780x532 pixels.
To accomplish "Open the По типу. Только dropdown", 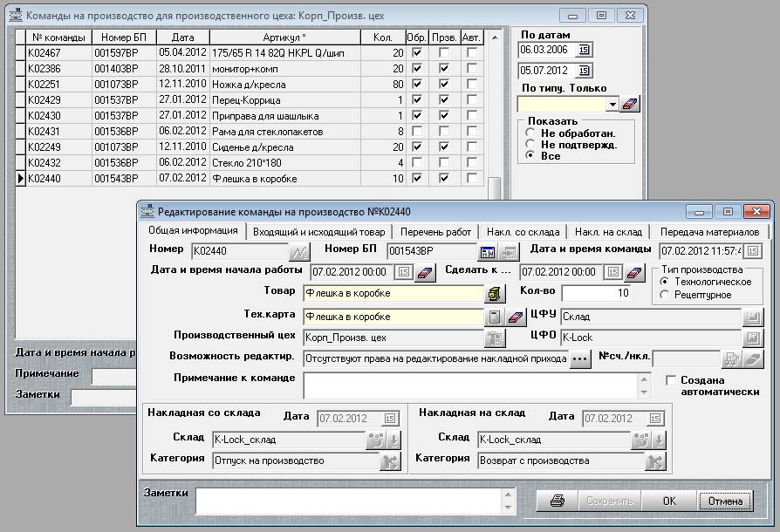I will [x=612, y=105].
